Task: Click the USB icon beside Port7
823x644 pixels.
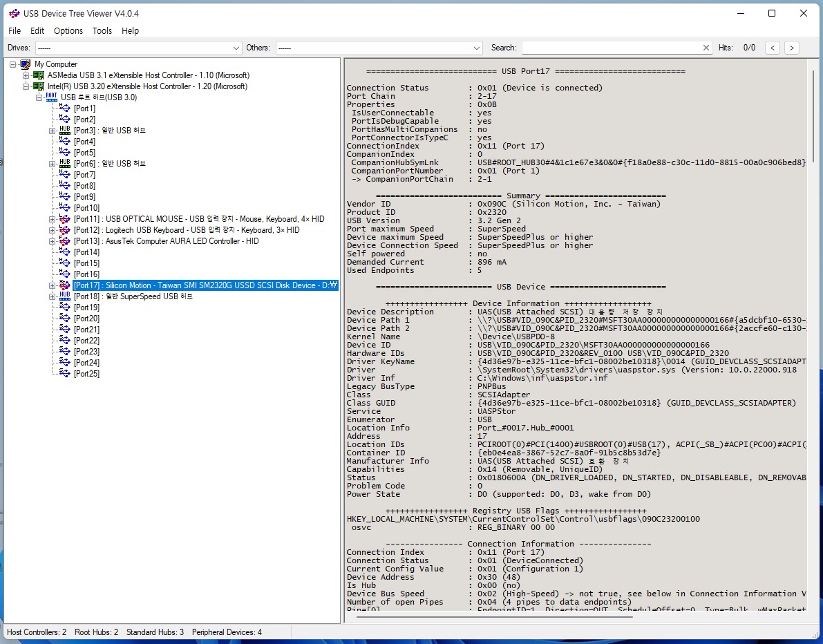Action: tap(64, 174)
